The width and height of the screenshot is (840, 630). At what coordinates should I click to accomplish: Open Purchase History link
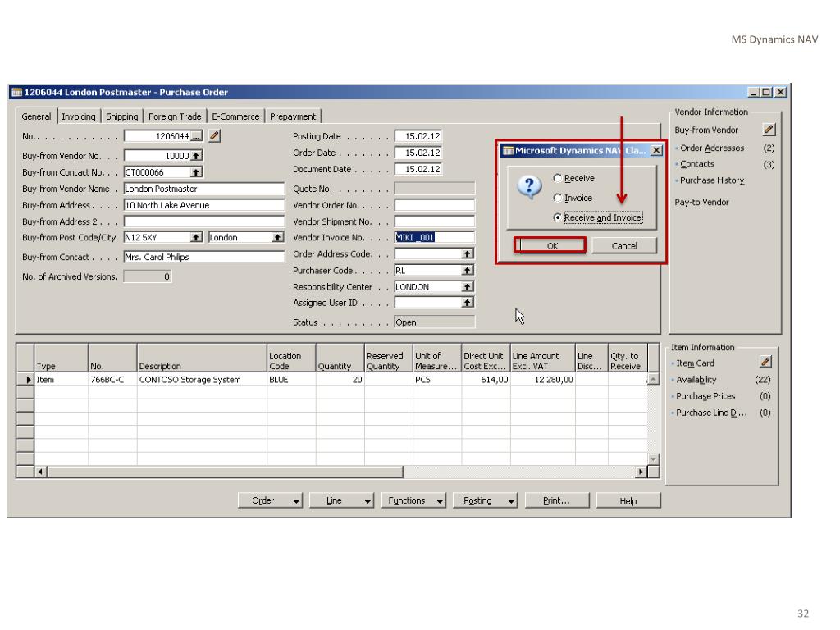[712, 180]
